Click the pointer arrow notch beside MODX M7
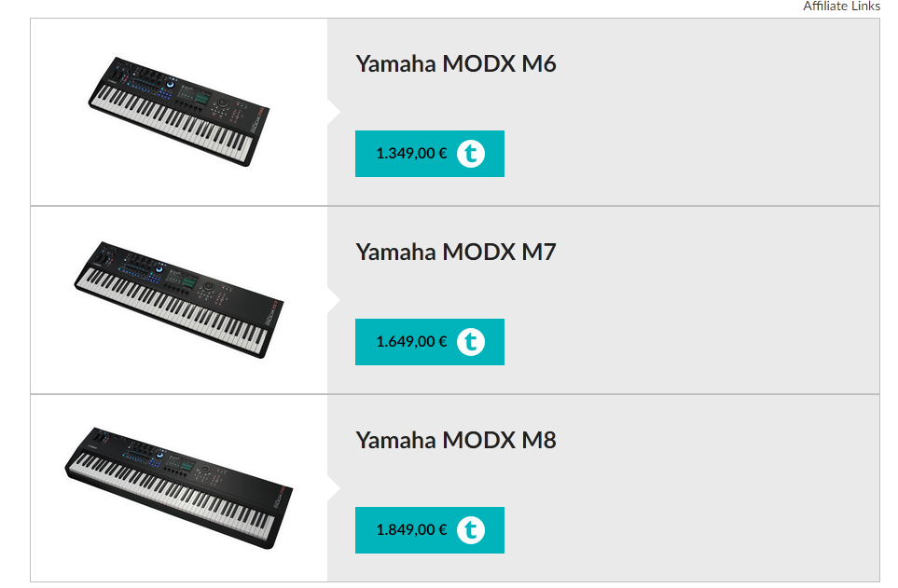This screenshot has width=898, height=588. pyautogui.click(x=333, y=300)
